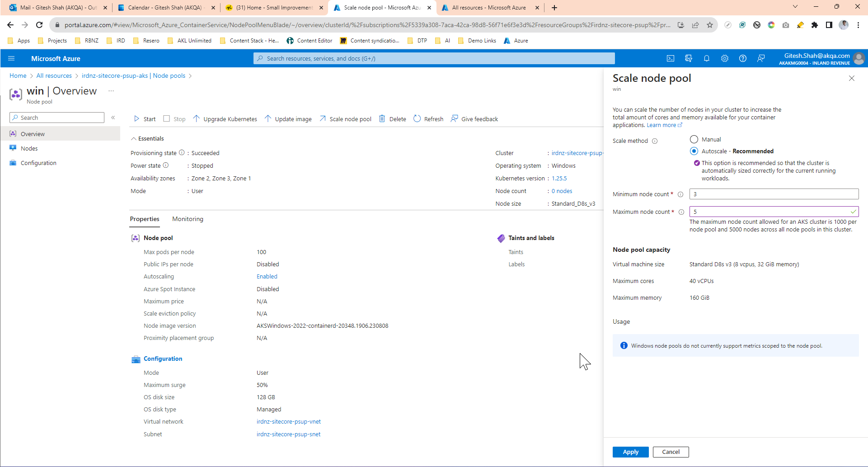Open the Projects bookmark folder

(x=52, y=41)
